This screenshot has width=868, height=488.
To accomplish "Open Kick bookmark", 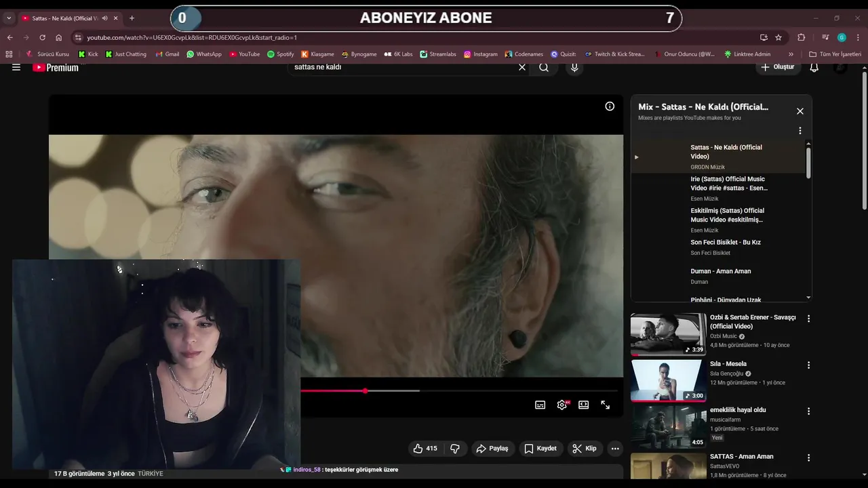I will point(88,54).
